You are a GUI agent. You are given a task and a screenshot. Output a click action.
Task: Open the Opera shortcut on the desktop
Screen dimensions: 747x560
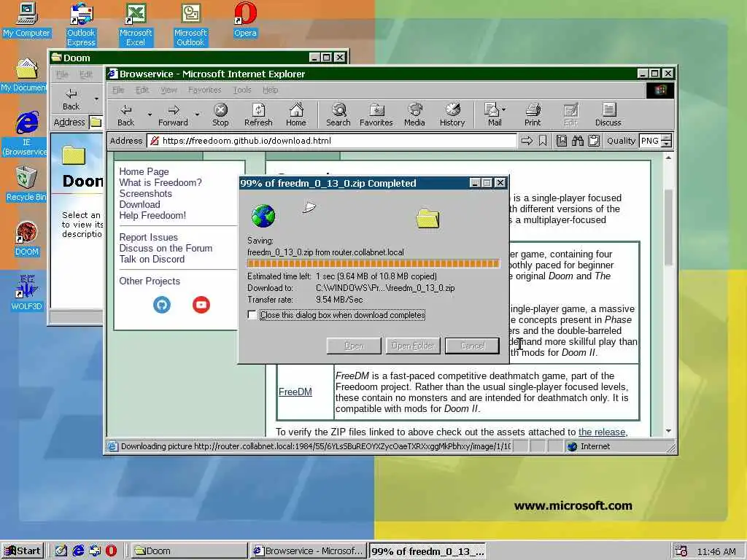pyautogui.click(x=245, y=20)
